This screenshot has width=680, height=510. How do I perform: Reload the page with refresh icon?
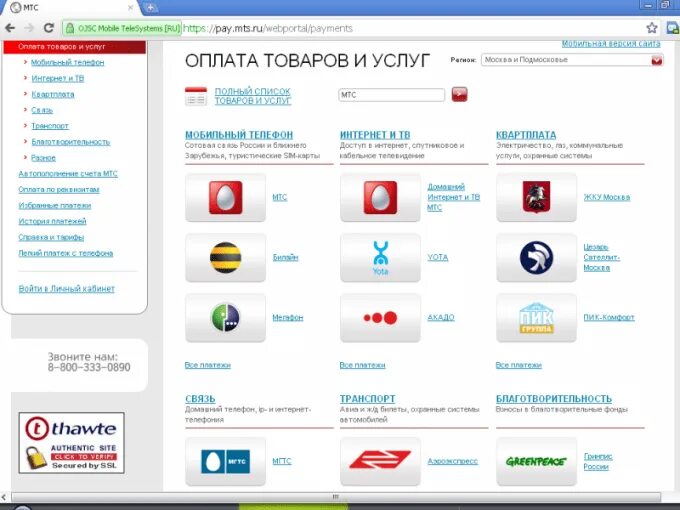[49, 28]
